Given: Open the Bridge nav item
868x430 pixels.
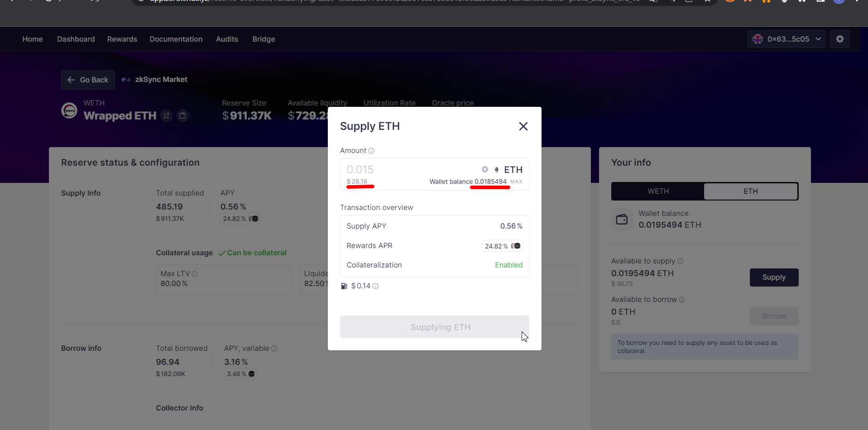Looking at the screenshot, I should point(264,39).
